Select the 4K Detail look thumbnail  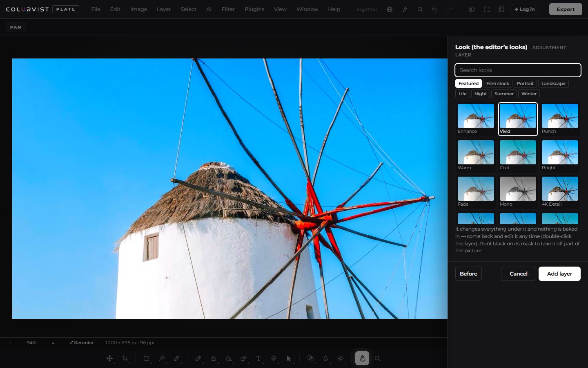[x=560, y=192]
